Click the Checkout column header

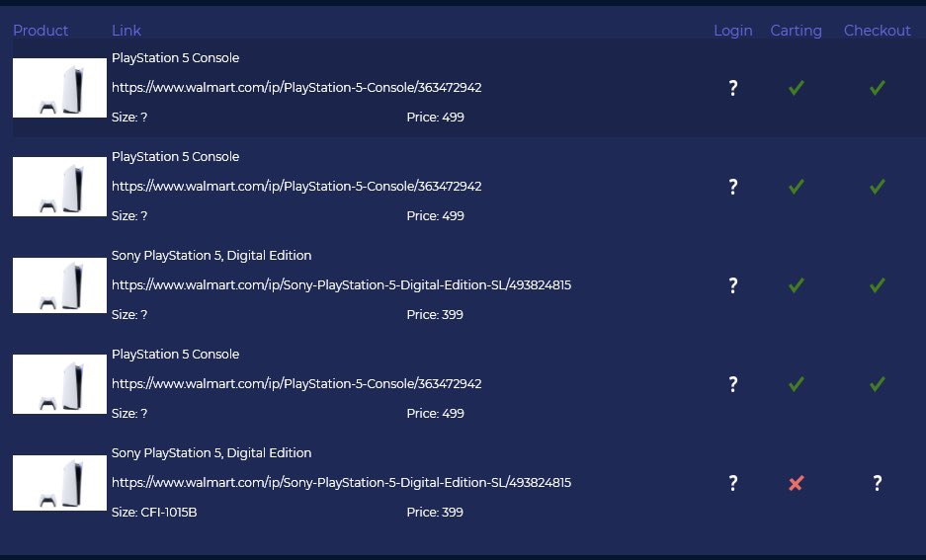(877, 31)
